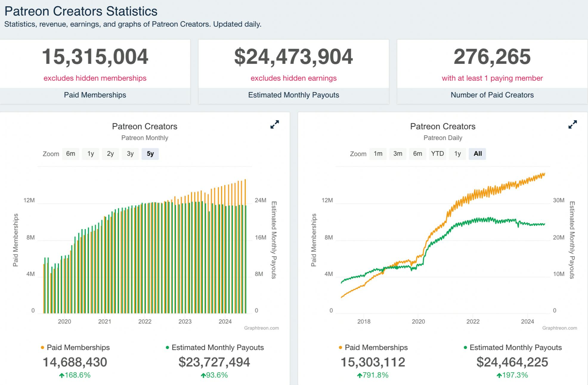Hide Paid Memberships series in daily legend
The width and height of the screenshot is (588, 385).
[376, 347]
